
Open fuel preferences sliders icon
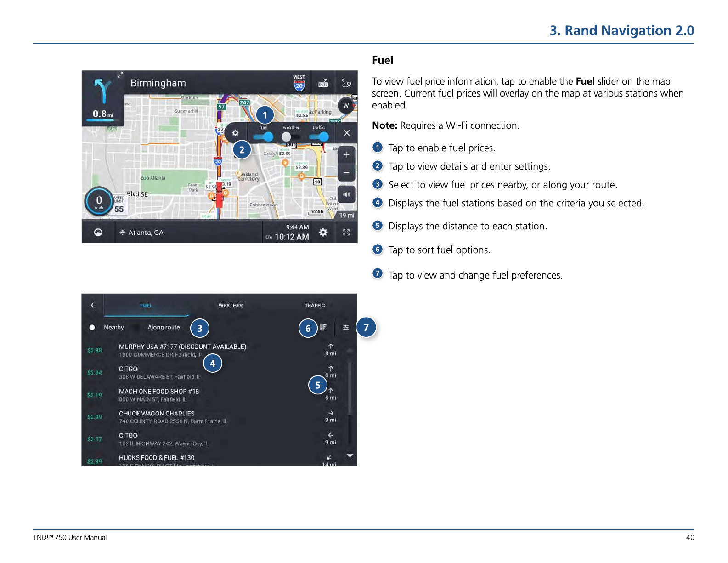(346, 327)
